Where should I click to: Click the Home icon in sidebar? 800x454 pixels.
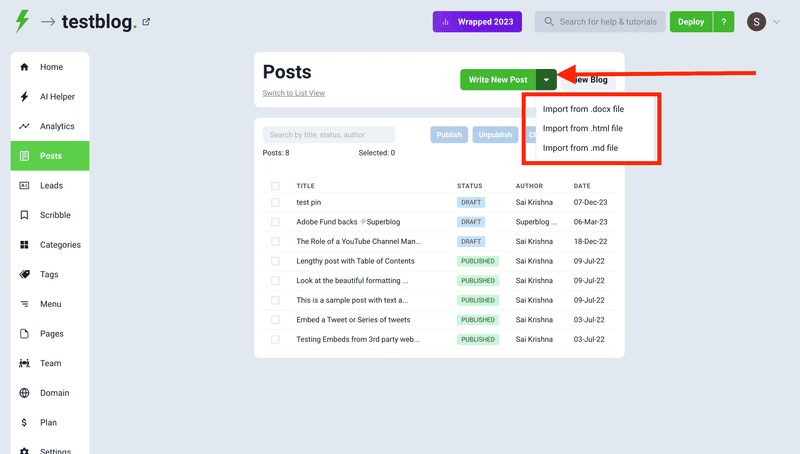click(x=24, y=67)
